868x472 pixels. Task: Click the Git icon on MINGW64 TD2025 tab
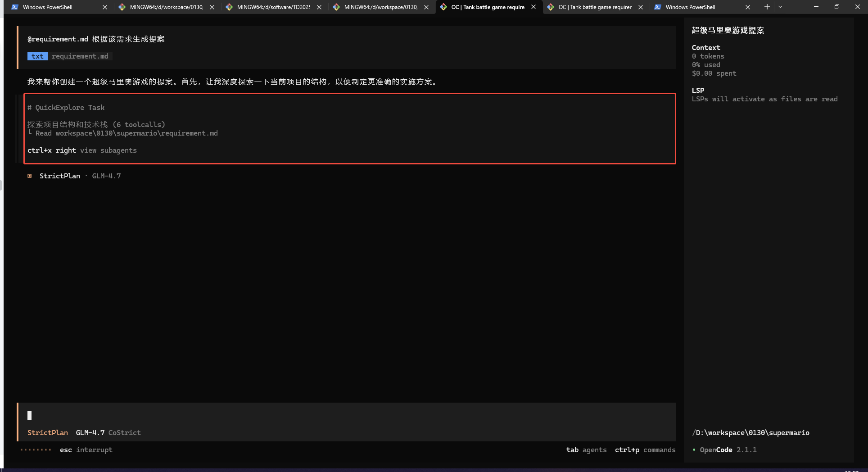coord(229,7)
